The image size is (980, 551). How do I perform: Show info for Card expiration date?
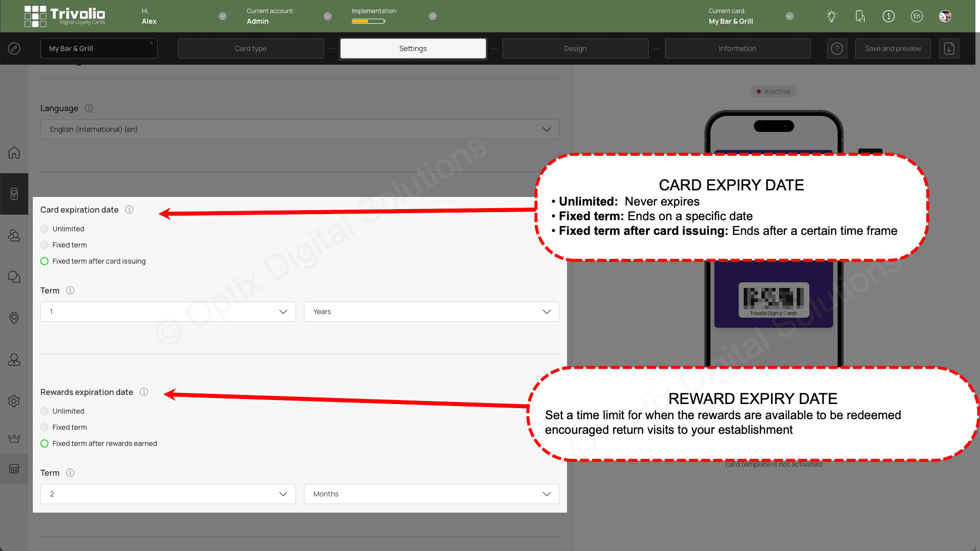(x=129, y=210)
